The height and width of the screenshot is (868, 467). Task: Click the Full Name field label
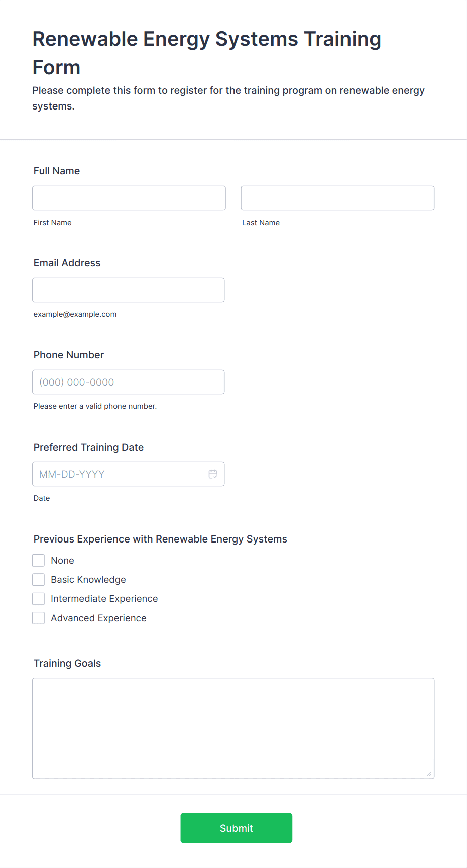57,171
